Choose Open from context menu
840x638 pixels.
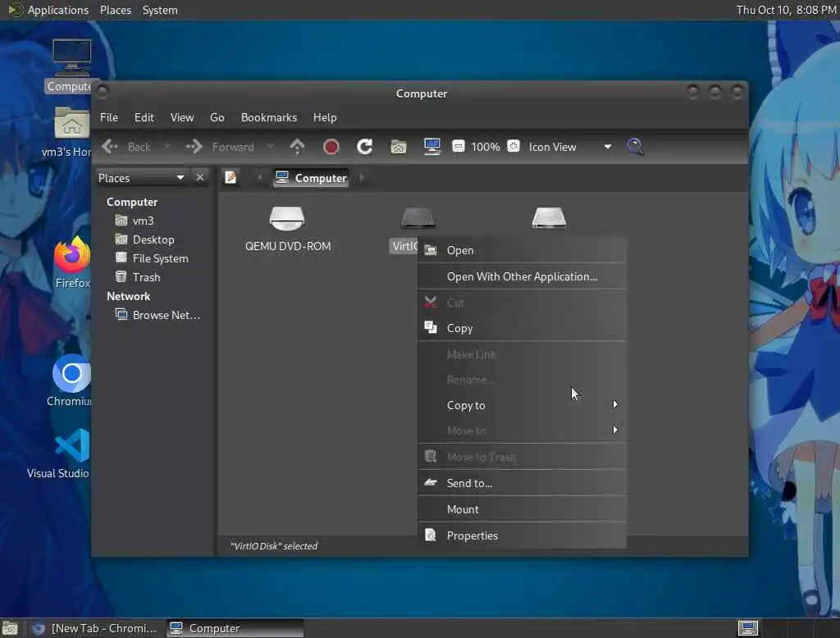tap(522, 250)
